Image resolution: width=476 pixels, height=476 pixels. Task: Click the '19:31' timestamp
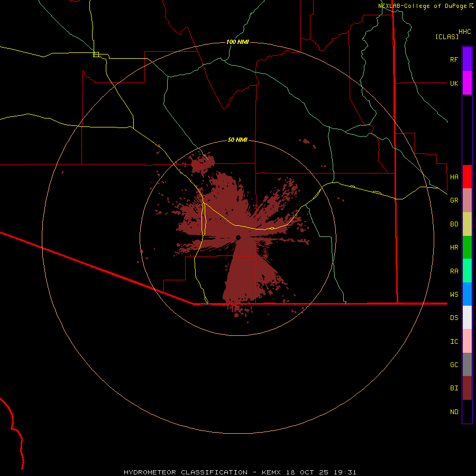point(345,472)
